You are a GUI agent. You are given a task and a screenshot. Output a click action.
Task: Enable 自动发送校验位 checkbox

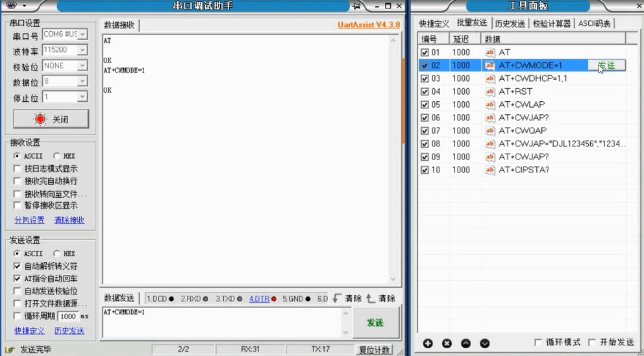pos(18,291)
